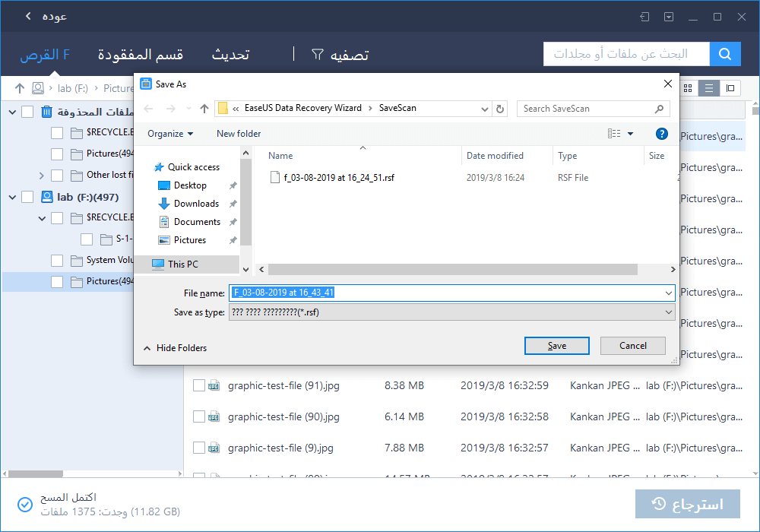Screen dimensions: 760x532
Task: Click the export scan icon in title bar
Action: 644,17
